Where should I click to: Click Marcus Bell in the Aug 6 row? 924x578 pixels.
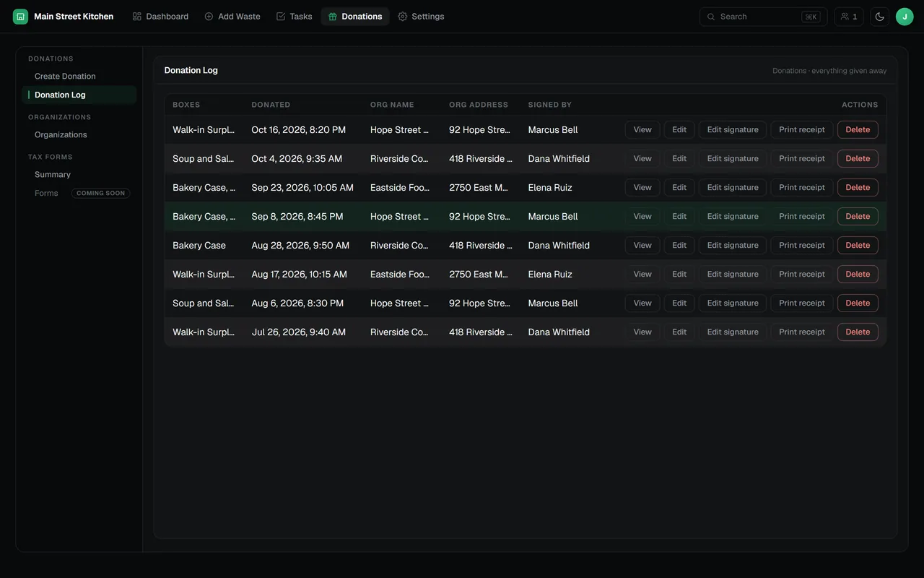coord(553,303)
